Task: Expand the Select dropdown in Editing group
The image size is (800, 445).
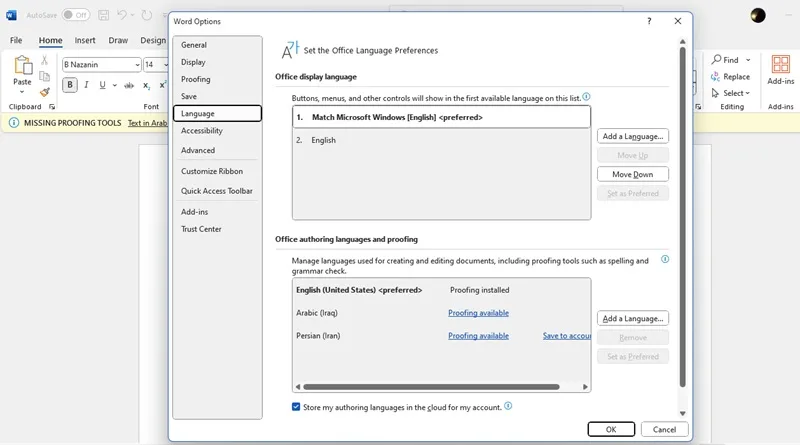Action: (747, 93)
